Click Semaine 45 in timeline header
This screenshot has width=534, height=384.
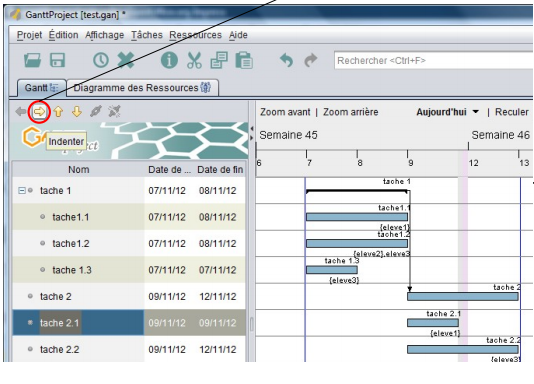[288, 135]
